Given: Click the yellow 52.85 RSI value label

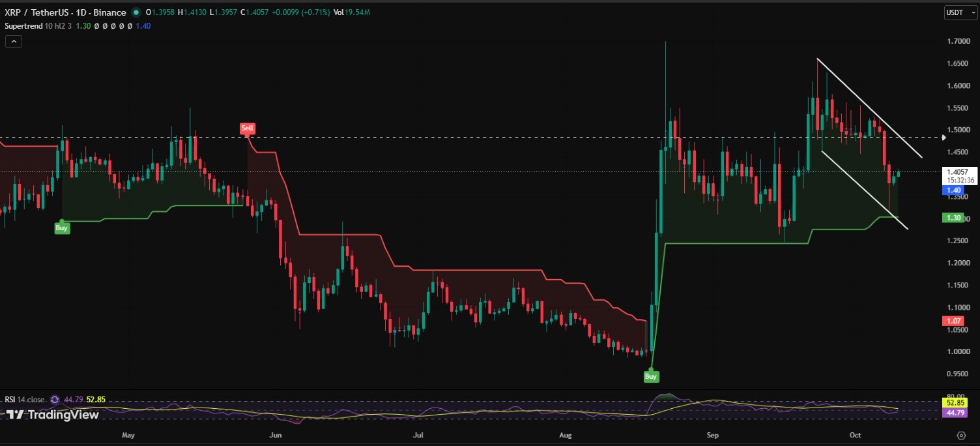Looking at the screenshot, I should click(x=954, y=404).
